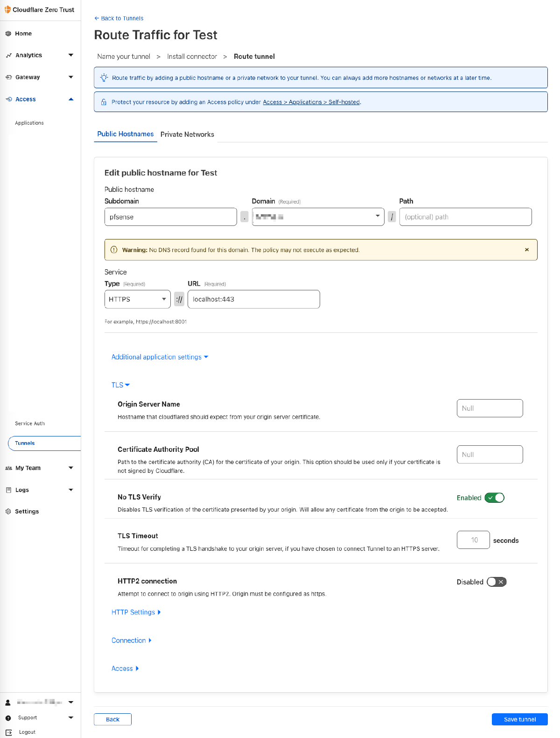
Task: Disable the No TLS Verify toggle
Action: point(494,498)
